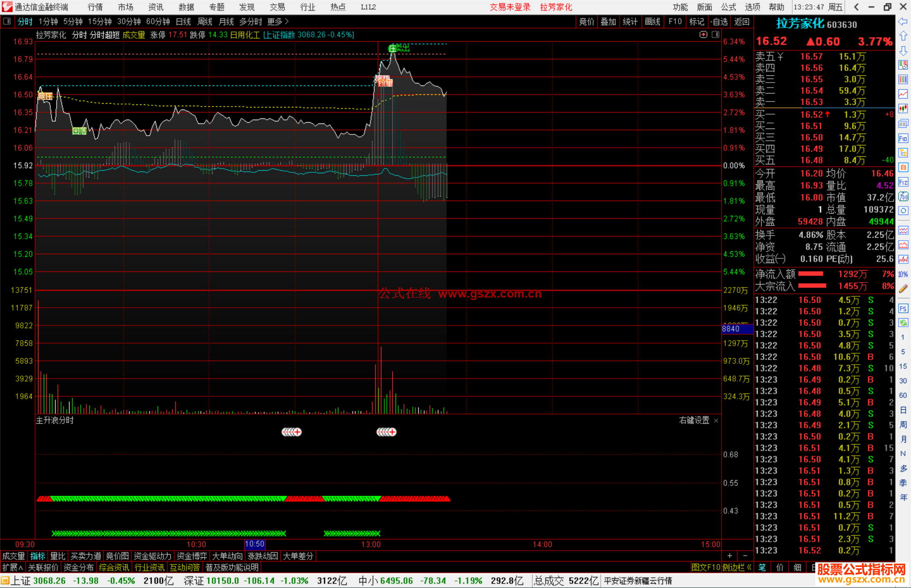Open the F12 trading sidebar icon
The image size is (911, 588).
coord(903,182)
